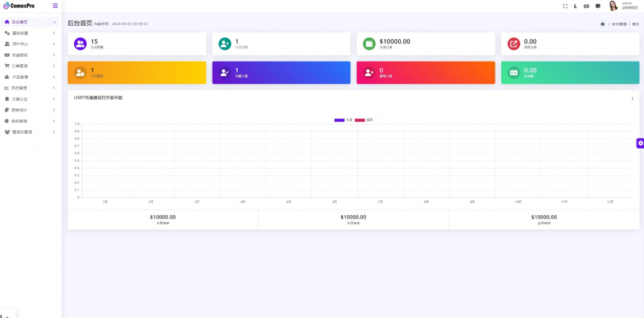
Task: Click the timestamp 2024-09-03 20:59:32
Action: (x=130, y=24)
